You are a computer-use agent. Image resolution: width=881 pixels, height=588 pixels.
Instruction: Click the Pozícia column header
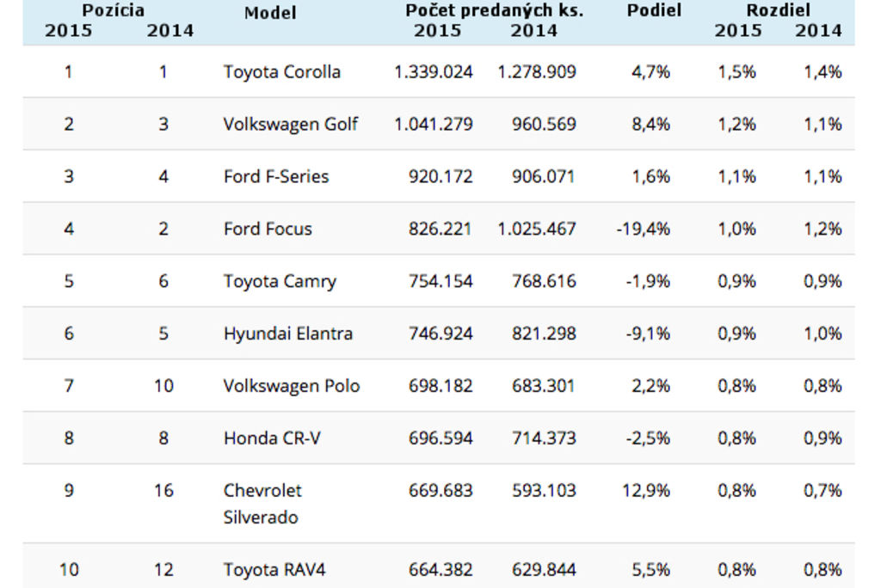tap(113, 10)
